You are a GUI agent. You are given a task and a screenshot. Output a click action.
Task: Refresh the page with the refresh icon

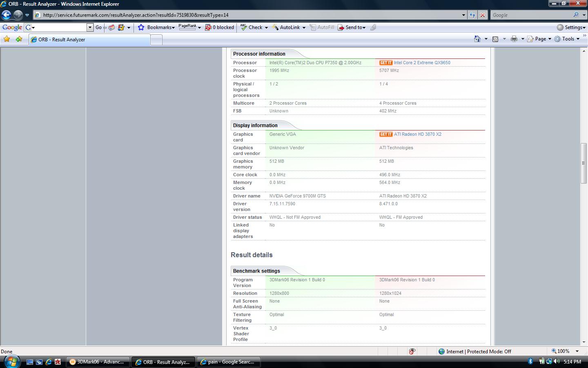[x=472, y=15]
